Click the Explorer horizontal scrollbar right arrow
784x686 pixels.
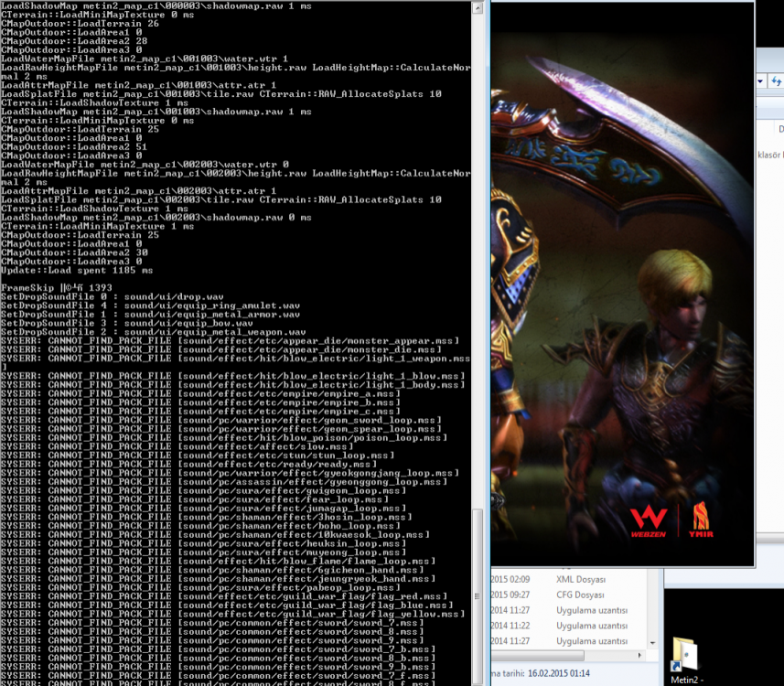coord(639,655)
